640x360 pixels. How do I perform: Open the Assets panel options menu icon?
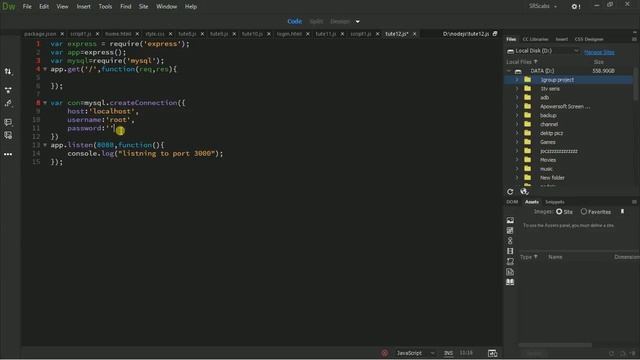click(634, 202)
